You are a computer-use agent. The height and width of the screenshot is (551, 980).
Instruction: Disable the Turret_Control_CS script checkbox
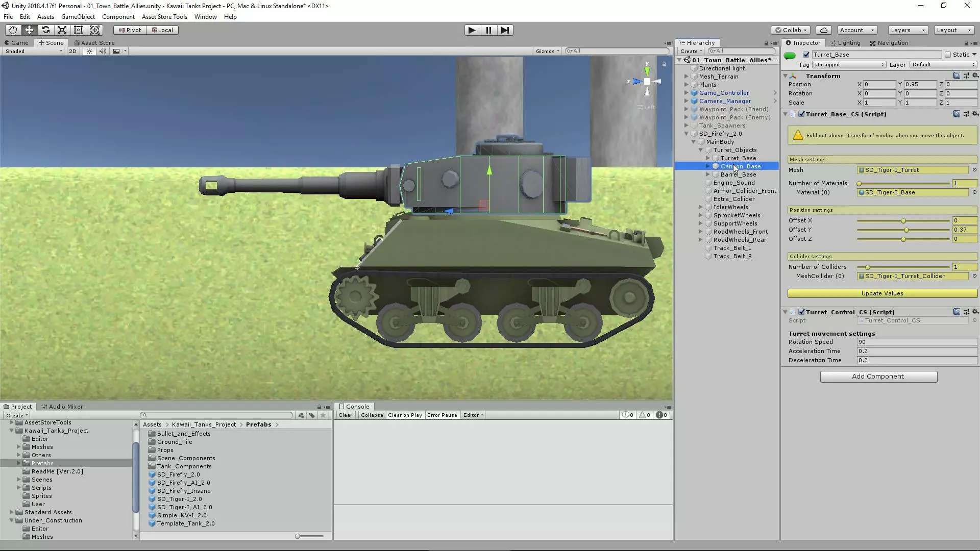[x=801, y=312]
